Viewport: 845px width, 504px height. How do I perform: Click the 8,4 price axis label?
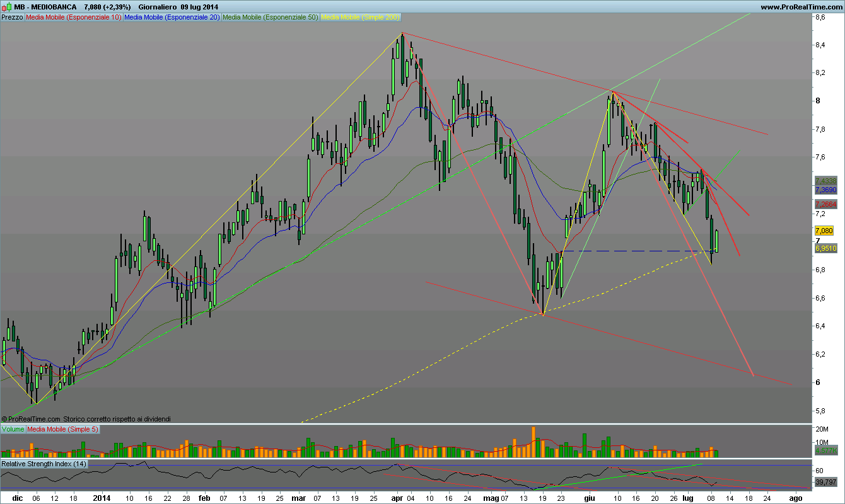click(x=820, y=45)
